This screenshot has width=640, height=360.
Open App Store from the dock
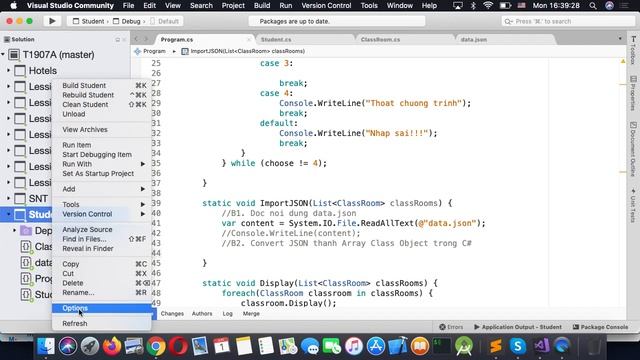coord(376,346)
